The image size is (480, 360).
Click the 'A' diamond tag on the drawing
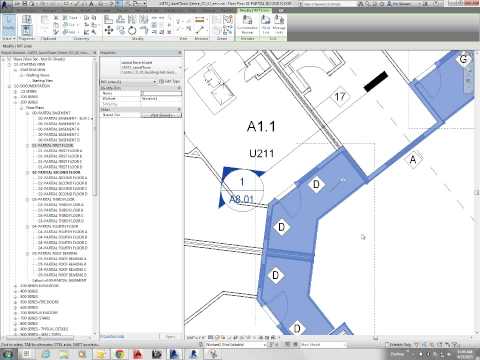tap(413, 160)
